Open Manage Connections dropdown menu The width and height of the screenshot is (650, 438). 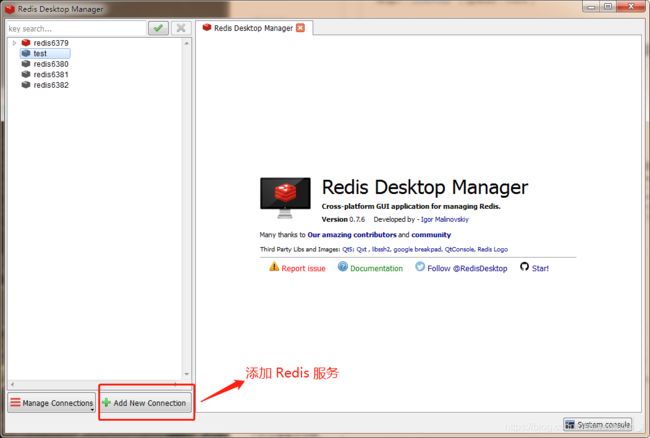[x=51, y=403]
